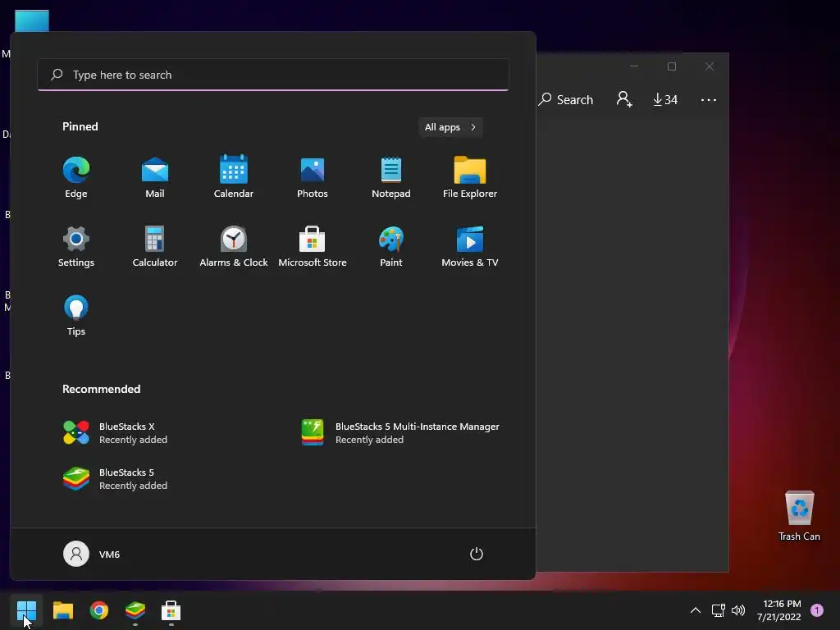Open Photos from the pinned section

point(313,178)
